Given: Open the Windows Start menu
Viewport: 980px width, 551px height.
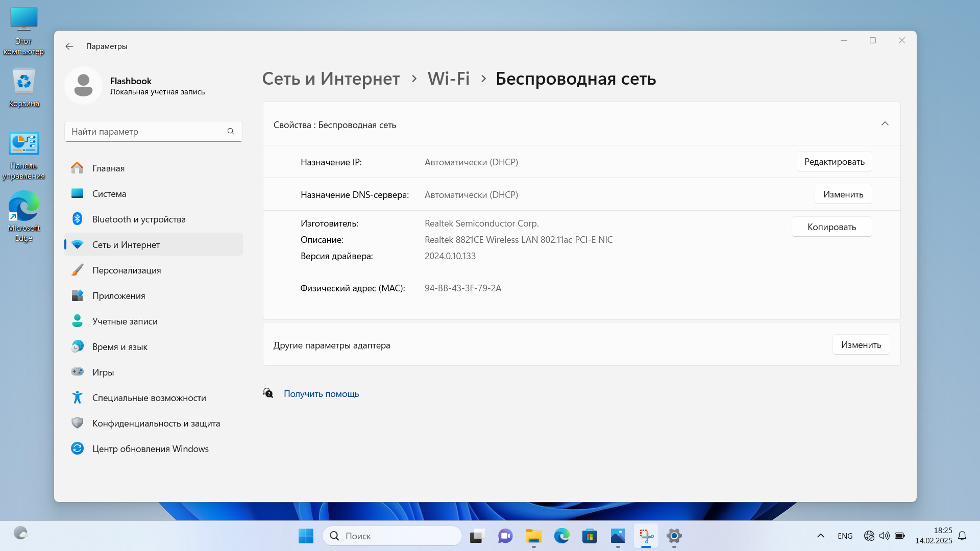Looking at the screenshot, I should pyautogui.click(x=306, y=536).
